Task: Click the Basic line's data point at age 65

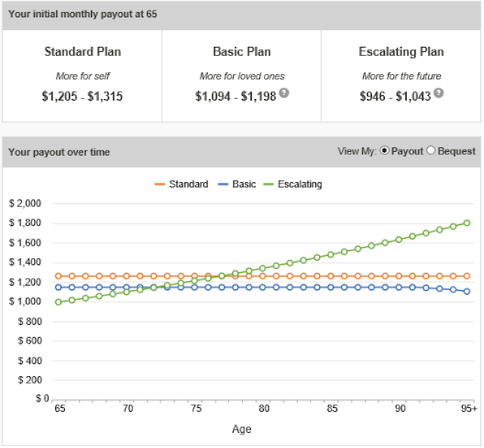Action: point(58,287)
